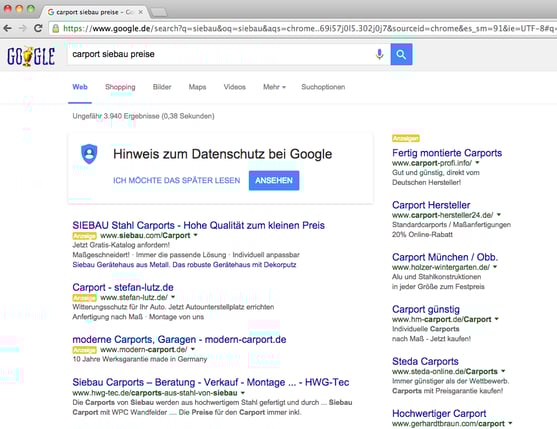Expand arrow next to www.steda-online.de/Carports
This screenshot has height=429, width=557.
point(503,371)
